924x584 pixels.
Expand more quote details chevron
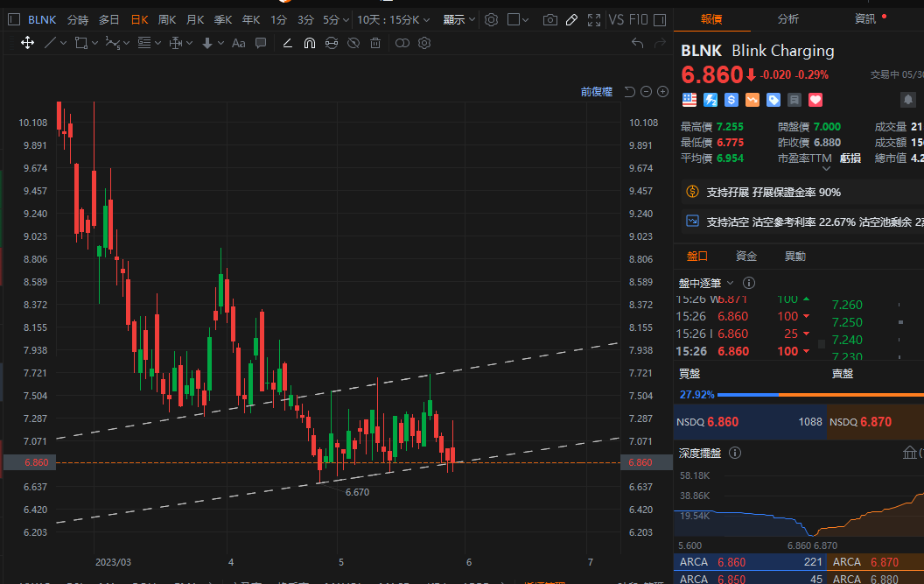(826, 169)
